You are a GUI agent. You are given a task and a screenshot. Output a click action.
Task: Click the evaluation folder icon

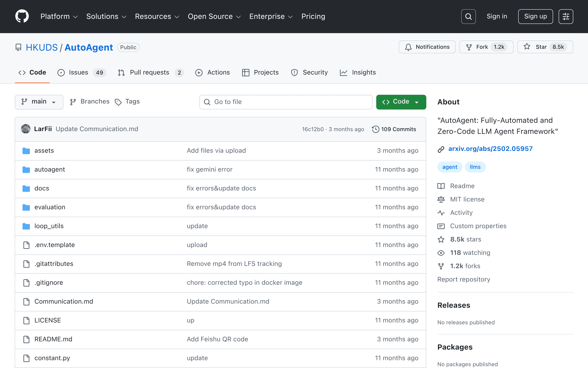[26, 207]
